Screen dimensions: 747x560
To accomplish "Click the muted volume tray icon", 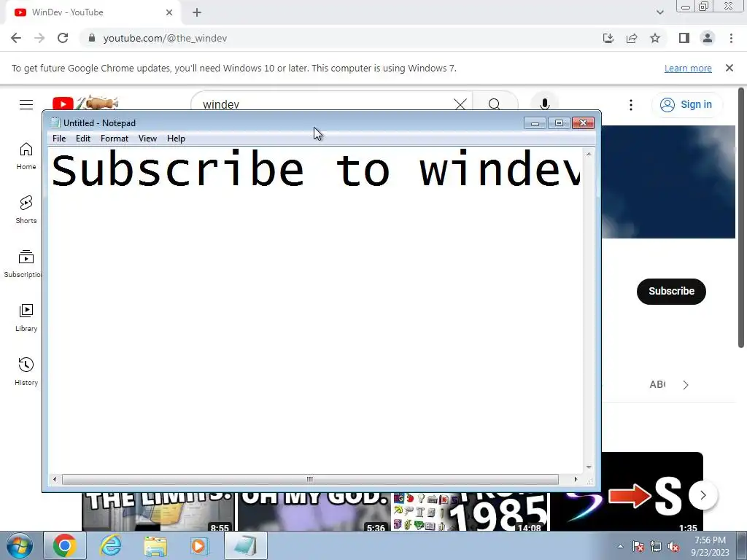I will pyautogui.click(x=673, y=547).
